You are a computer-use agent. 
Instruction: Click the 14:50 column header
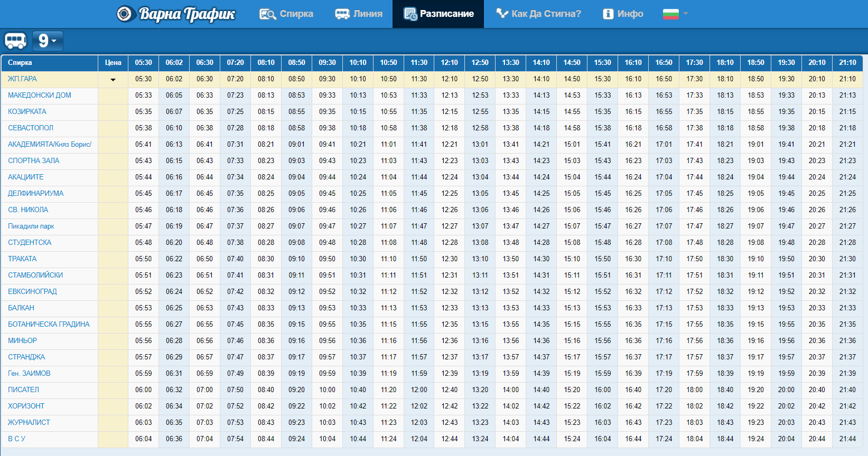click(572, 62)
